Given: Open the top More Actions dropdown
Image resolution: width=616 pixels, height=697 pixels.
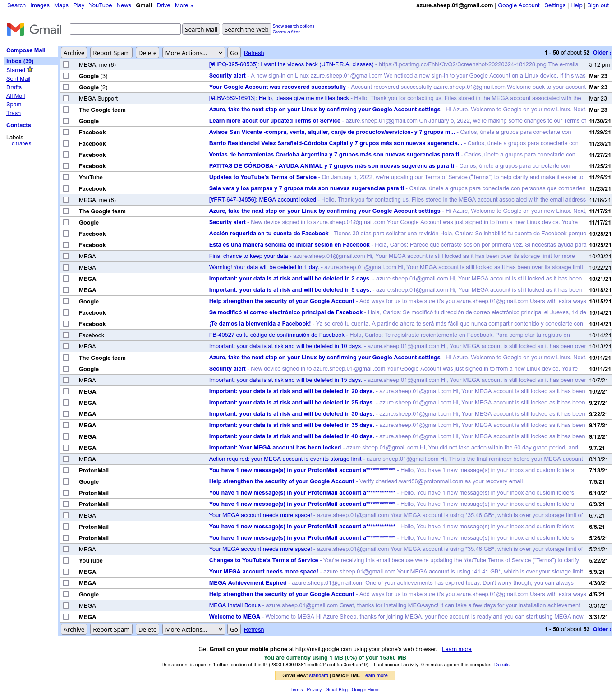Looking at the screenshot, I should tap(193, 53).
